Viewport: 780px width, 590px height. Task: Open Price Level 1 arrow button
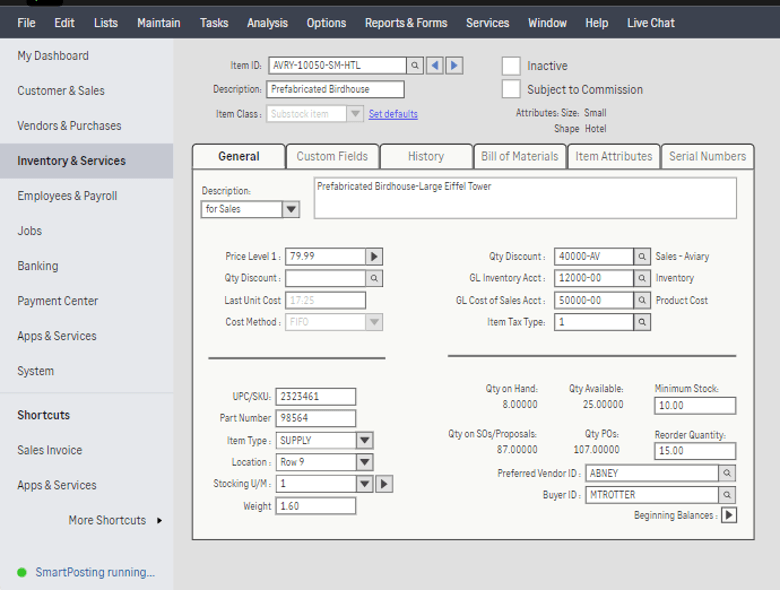coord(374,256)
